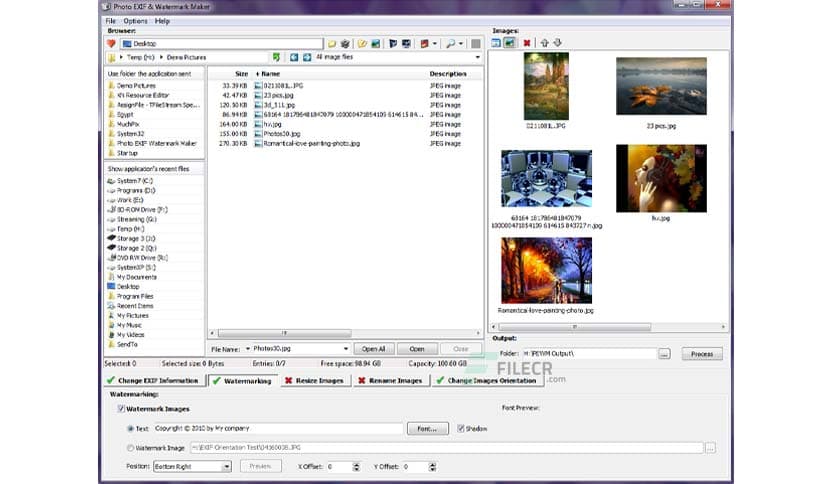This screenshot has height=484, width=836.
Task: Click the Y Offset spinner arrows
Action: point(432,467)
